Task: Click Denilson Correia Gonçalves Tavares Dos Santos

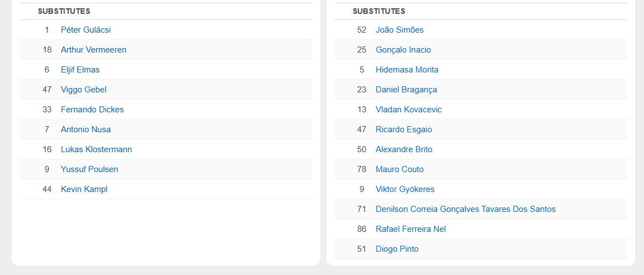Action: (x=466, y=209)
